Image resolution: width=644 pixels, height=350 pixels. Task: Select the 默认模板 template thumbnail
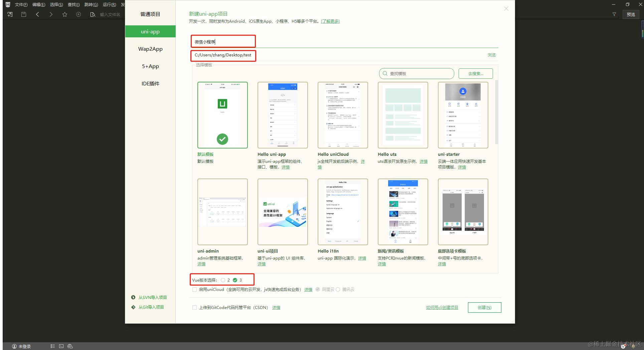(222, 115)
